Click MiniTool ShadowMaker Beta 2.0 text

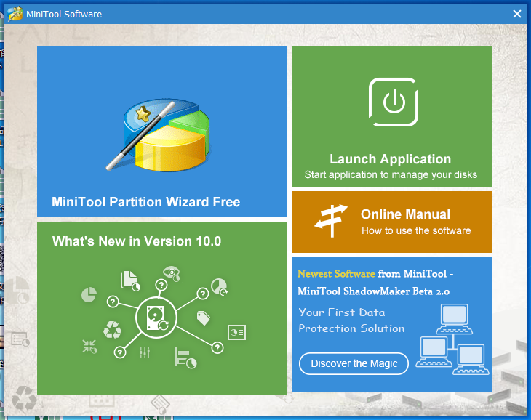click(x=373, y=291)
